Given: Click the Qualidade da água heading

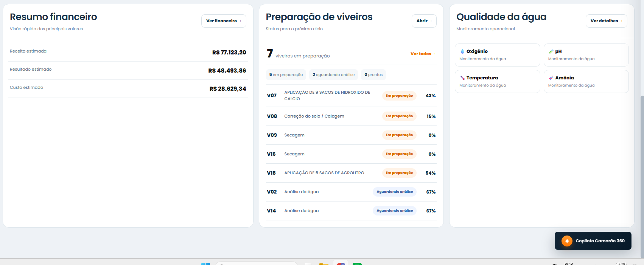Looking at the screenshot, I should tap(501, 17).
